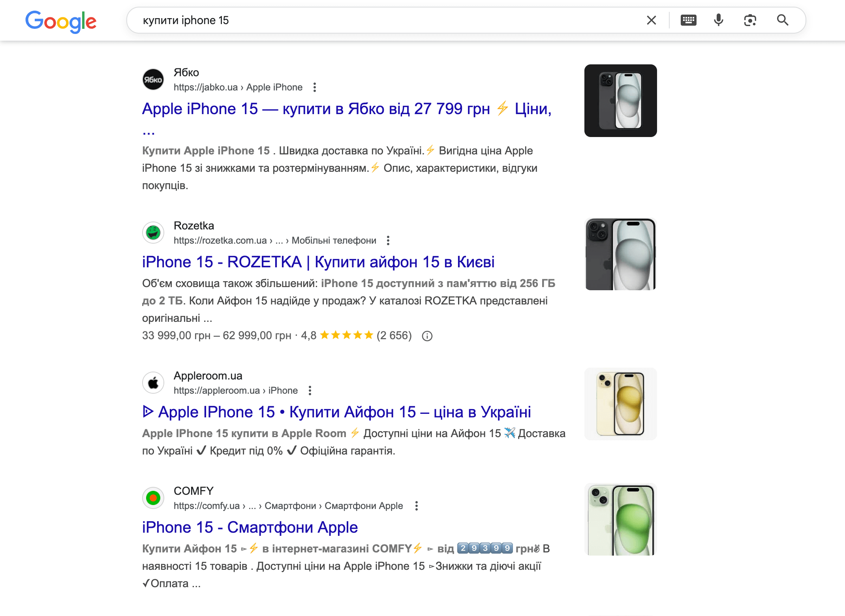Click the Rozetka site favicon
845x616 pixels.
point(153,233)
